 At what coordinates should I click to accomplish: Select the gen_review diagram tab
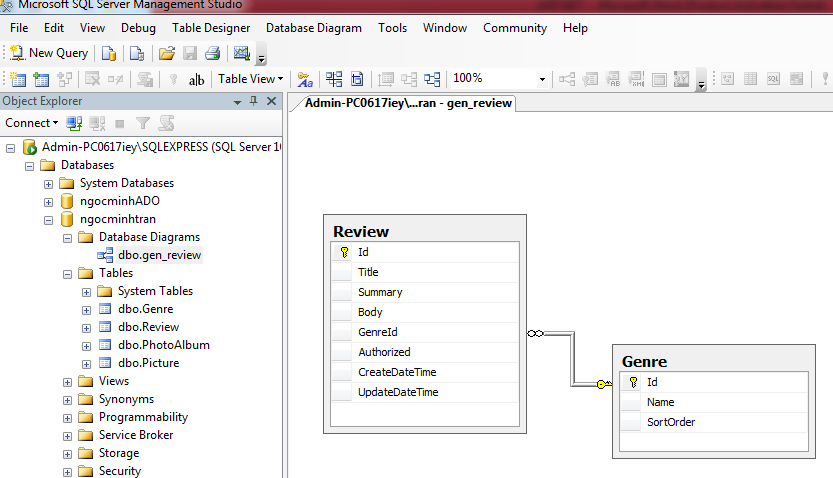tap(408, 103)
